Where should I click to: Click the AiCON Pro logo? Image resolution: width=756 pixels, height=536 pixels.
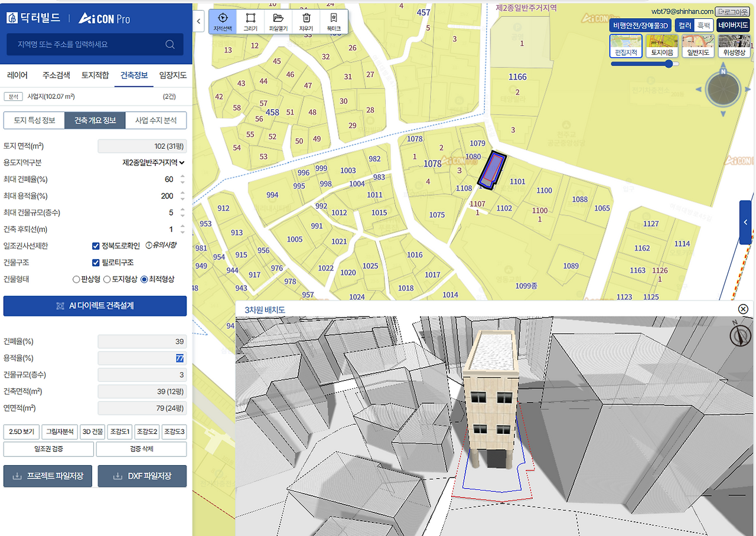coord(104,18)
